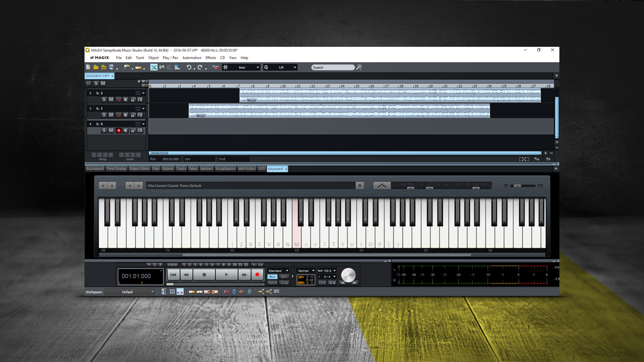Image resolution: width=644 pixels, height=362 pixels.
Task: Switch to the MIDI Editor tab
Action: tap(247, 169)
